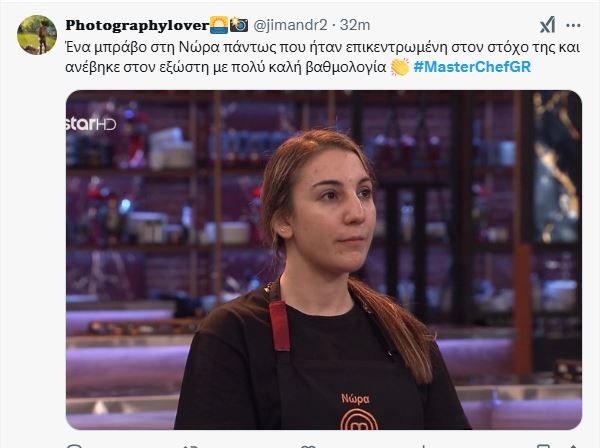
Task: Click the Νώρα name on the apron
Action: point(356,399)
